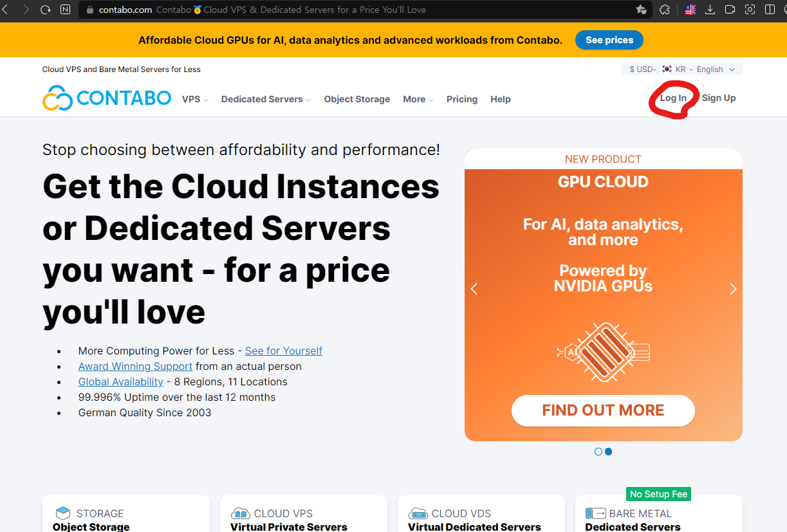Expand the Dedicated Servers menu
Screen dimensions: 787x532
pos(266,99)
